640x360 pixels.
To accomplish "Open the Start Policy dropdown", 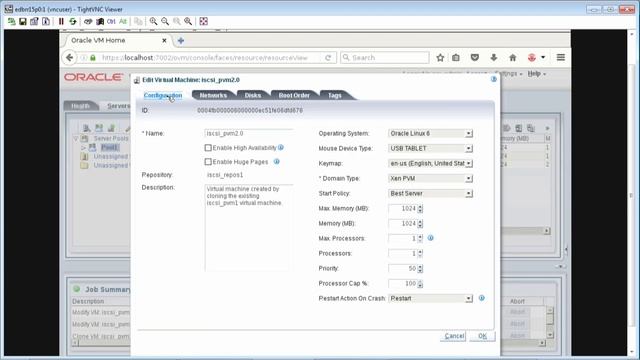I will 431,193.
